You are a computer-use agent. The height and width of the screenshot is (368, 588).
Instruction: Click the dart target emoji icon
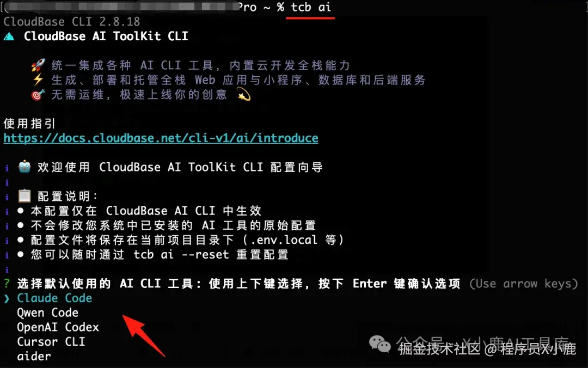pyautogui.click(x=38, y=95)
